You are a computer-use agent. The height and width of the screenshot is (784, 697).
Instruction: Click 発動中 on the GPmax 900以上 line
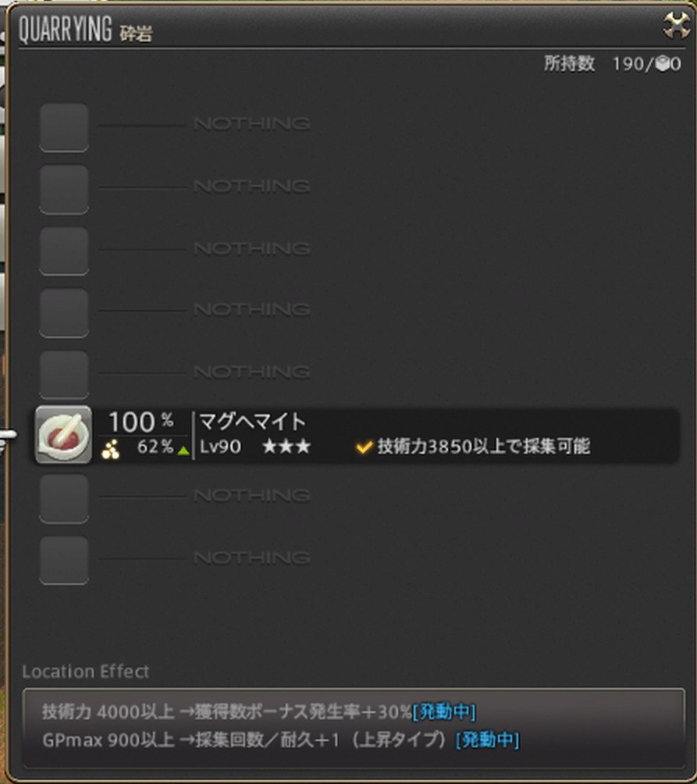click(x=488, y=739)
